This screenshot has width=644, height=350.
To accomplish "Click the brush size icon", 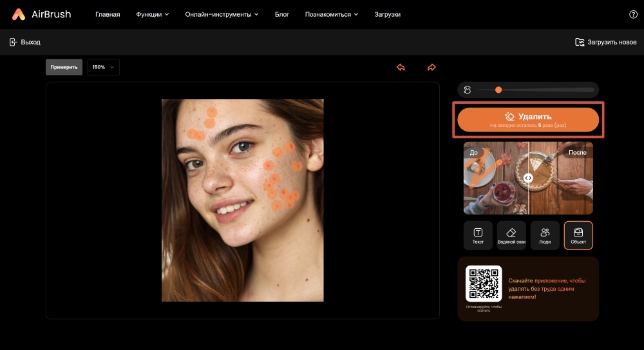I will (468, 90).
